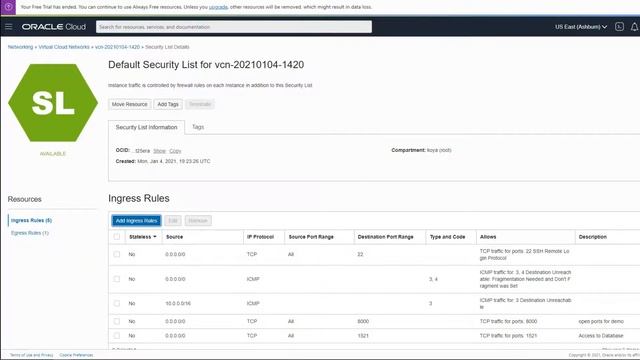The width and height of the screenshot is (640, 360).
Task: Click the Description column header
Action: (x=593, y=237)
